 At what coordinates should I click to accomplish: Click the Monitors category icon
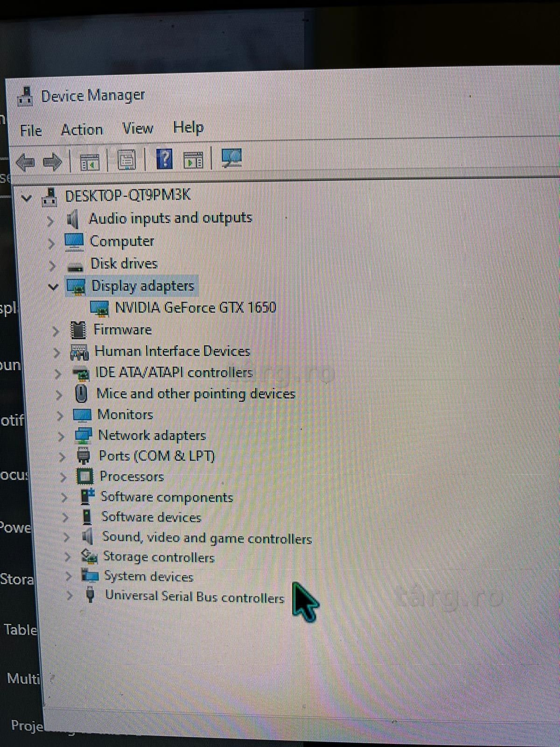pos(83,415)
